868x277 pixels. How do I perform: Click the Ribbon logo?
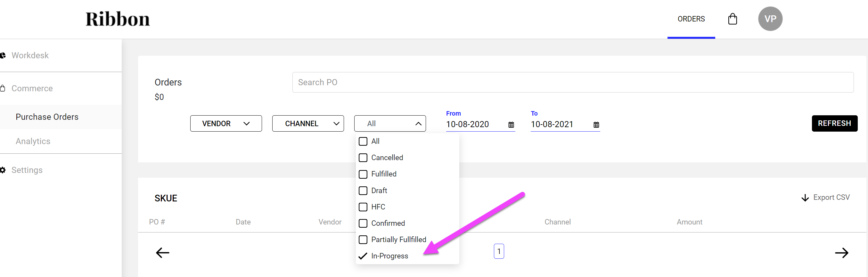click(118, 19)
